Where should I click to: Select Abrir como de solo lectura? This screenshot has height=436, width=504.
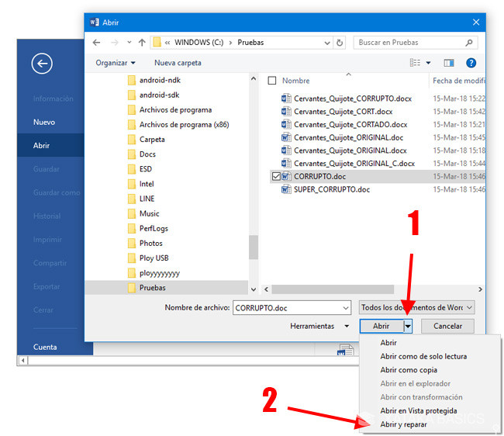tap(423, 357)
